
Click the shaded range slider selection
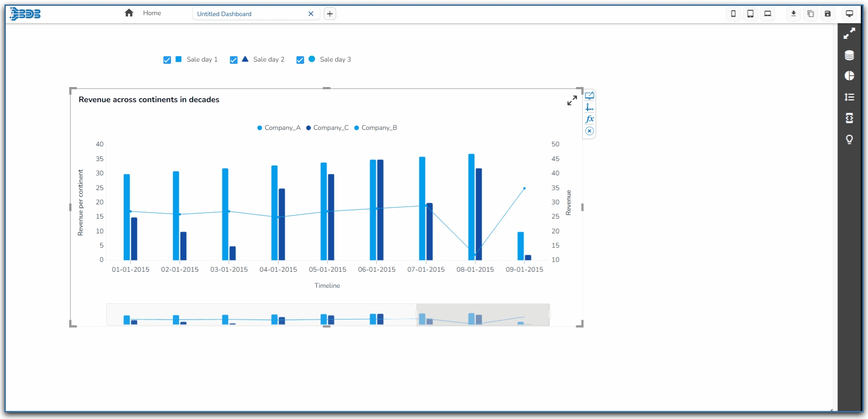(483, 315)
